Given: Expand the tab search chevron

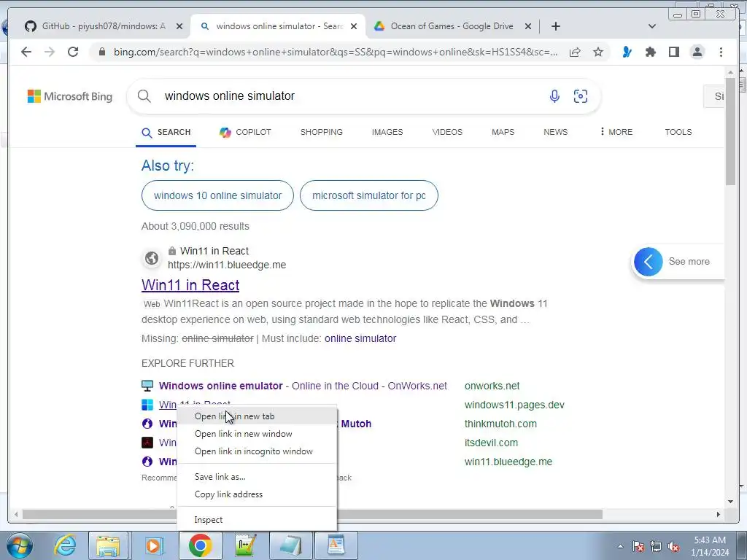Looking at the screenshot, I should coord(652,26).
